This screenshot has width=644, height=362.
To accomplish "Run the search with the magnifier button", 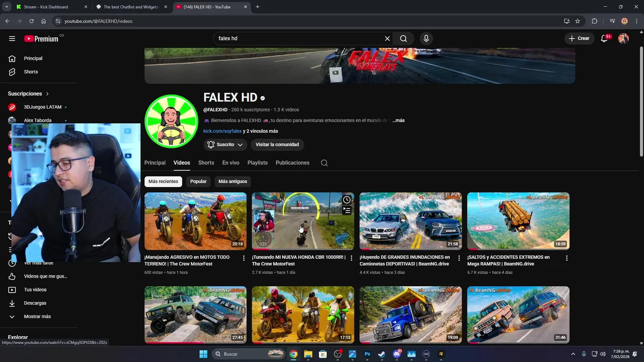I will click(x=404, y=39).
